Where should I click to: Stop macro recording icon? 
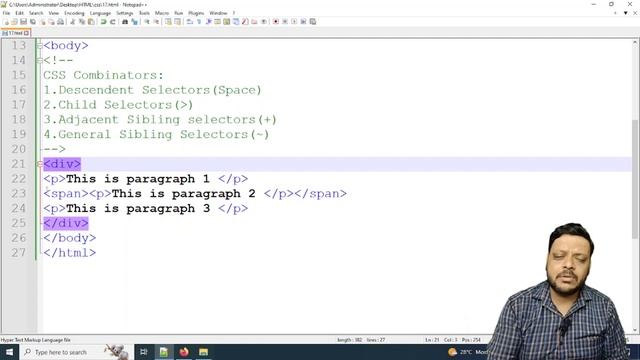tap(285, 22)
